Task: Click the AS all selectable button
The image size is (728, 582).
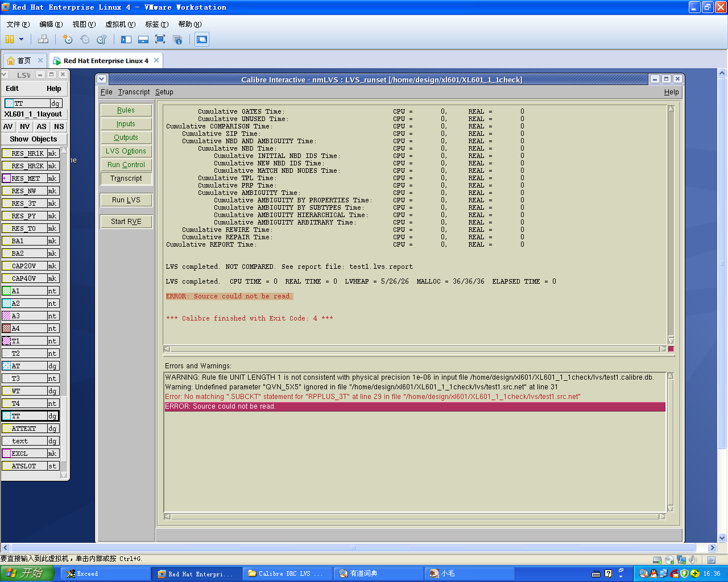Action: tap(42, 127)
